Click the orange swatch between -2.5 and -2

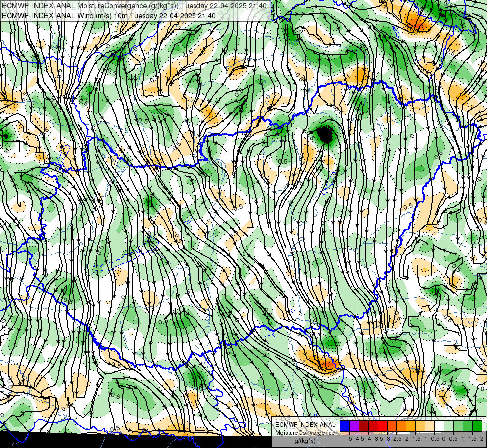click(x=401, y=426)
